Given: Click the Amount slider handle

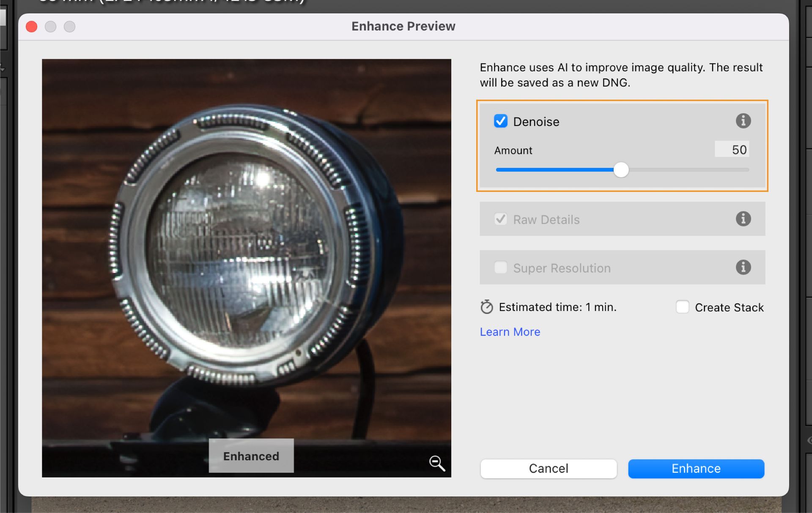Looking at the screenshot, I should click(x=622, y=169).
